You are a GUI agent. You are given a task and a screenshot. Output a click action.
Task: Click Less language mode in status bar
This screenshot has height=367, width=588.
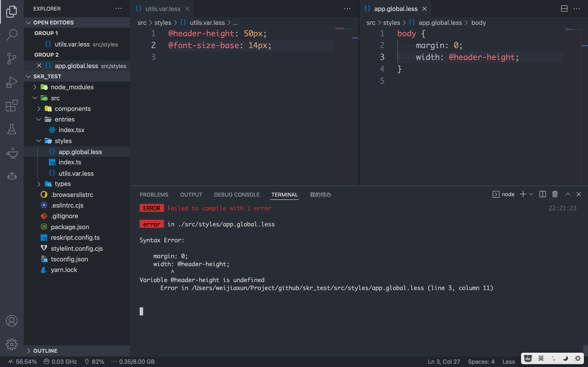[x=509, y=361]
